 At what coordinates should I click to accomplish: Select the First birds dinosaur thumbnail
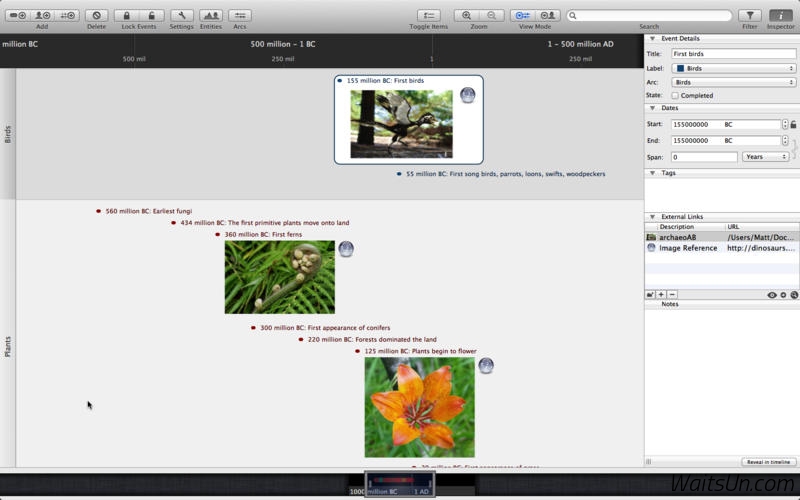point(401,124)
